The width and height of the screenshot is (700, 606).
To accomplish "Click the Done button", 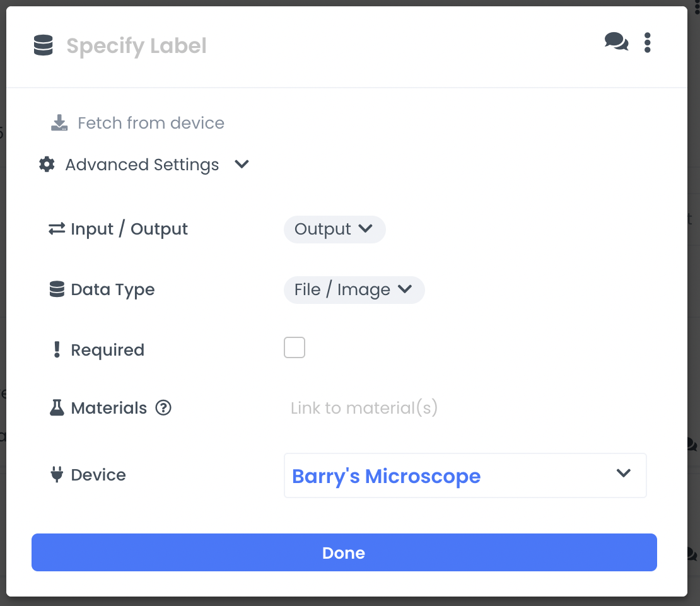I will pos(344,552).
